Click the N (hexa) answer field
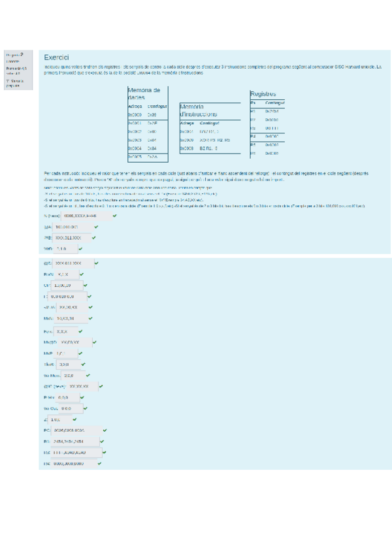 pyautogui.click(x=86, y=216)
